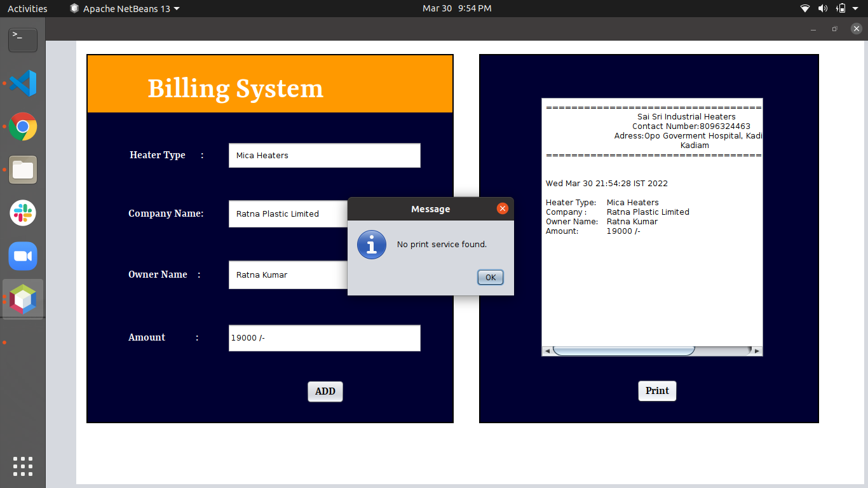
Task: Click the Print button under the receipt
Action: [x=657, y=391]
